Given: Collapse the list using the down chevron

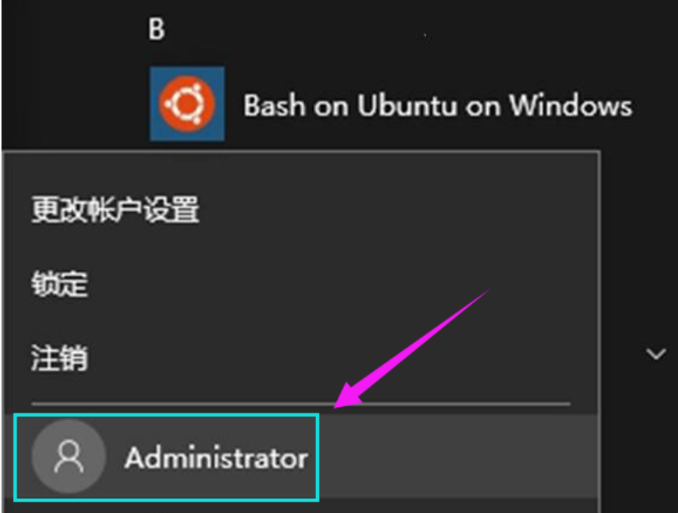Looking at the screenshot, I should (656, 354).
